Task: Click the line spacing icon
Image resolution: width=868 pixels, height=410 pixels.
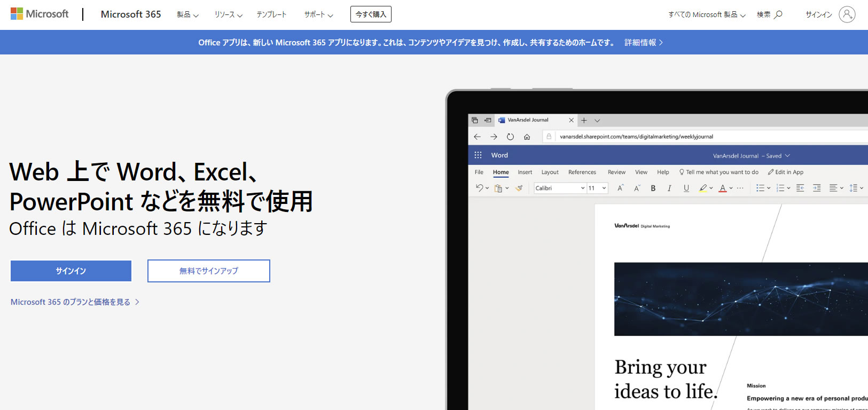Action: coord(854,188)
